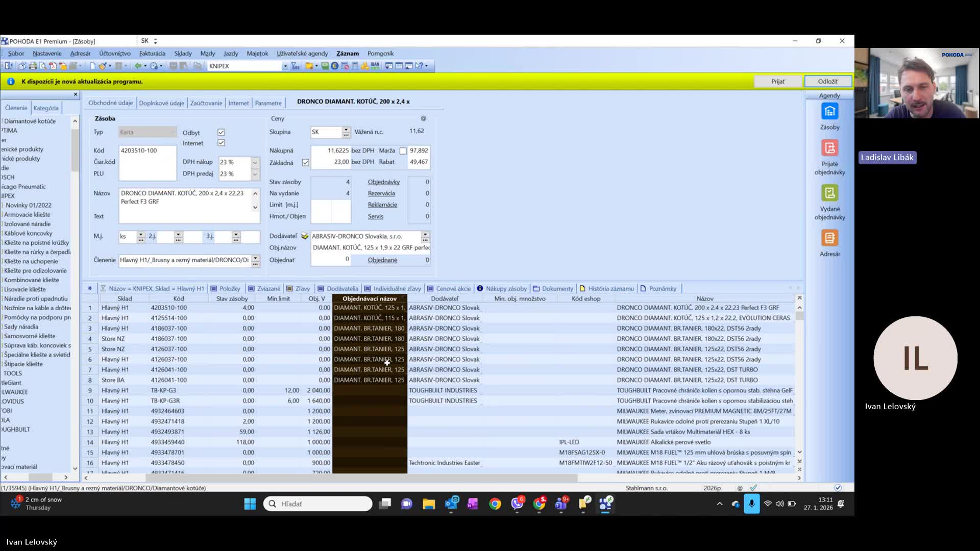Click the PDF export toolbar icon

click(x=53, y=66)
